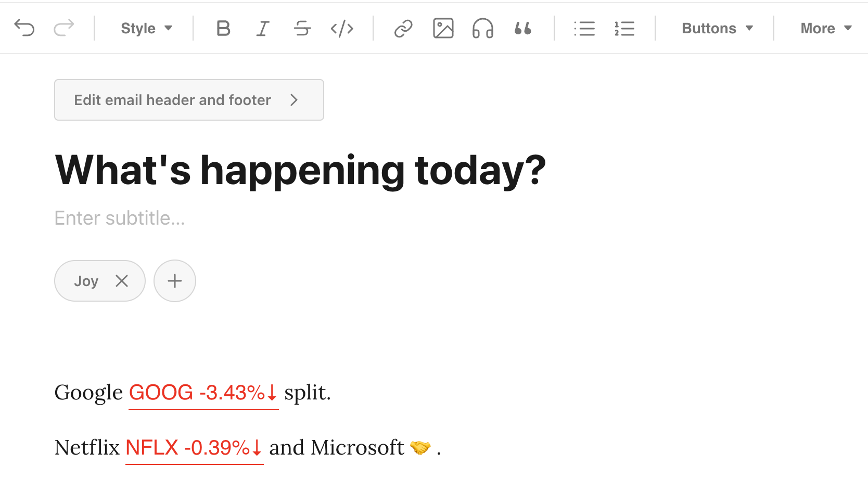This screenshot has height=492, width=868.
Task: Open the Style dropdown
Action: coord(146,28)
